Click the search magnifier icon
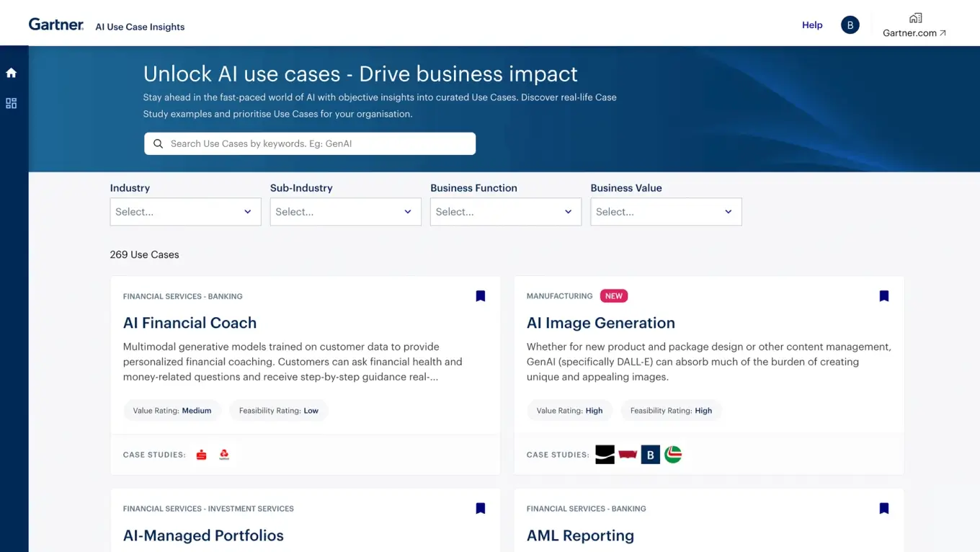The height and width of the screenshot is (552, 980). click(158, 143)
